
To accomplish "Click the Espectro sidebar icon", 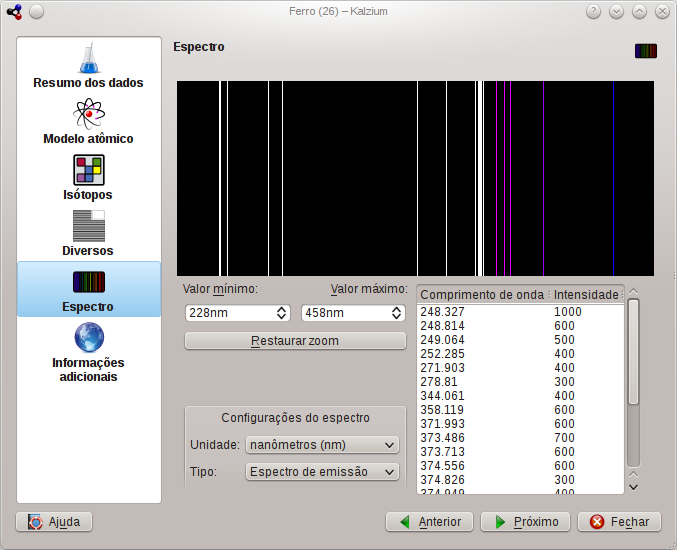I will (88, 281).
